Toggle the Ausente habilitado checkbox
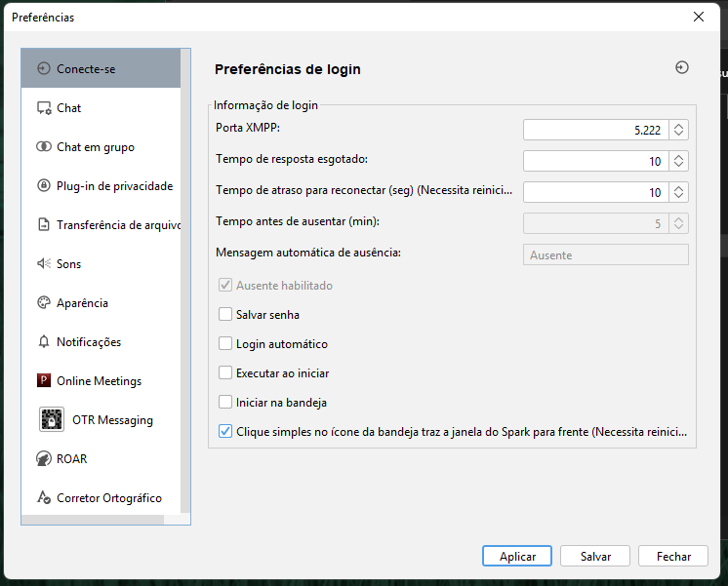 tap(225, 285)
